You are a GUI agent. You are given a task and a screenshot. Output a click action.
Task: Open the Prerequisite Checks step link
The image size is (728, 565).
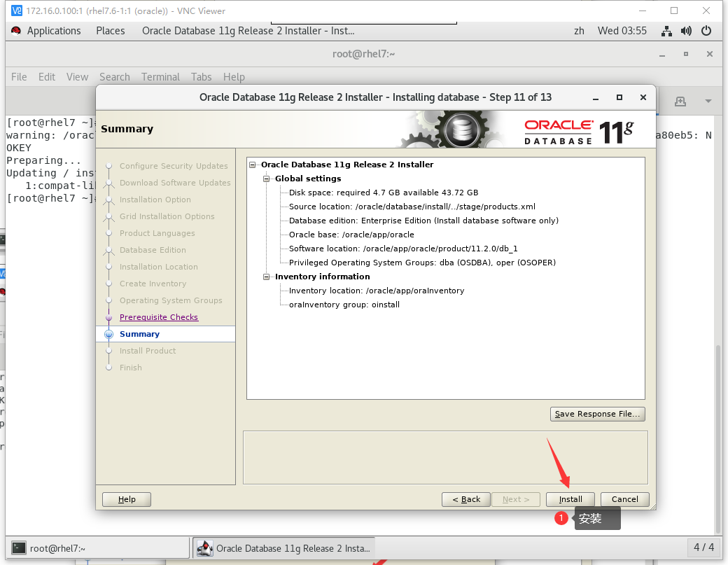[x=159, y=317]
